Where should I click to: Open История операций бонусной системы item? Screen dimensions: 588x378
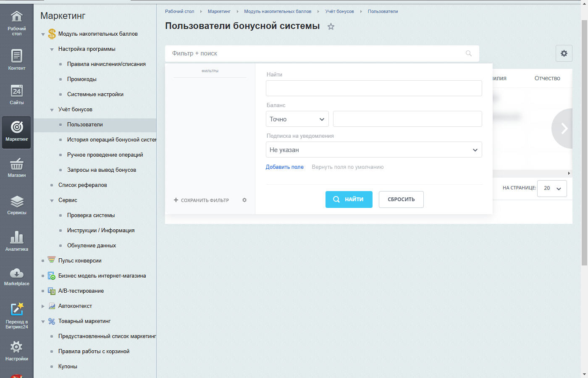pos(112,139)
